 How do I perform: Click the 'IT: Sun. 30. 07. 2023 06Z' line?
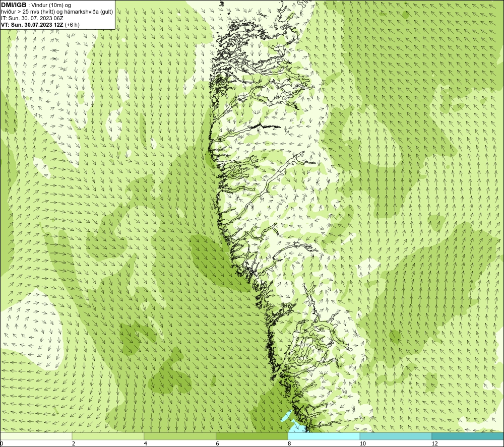(32, 18)
